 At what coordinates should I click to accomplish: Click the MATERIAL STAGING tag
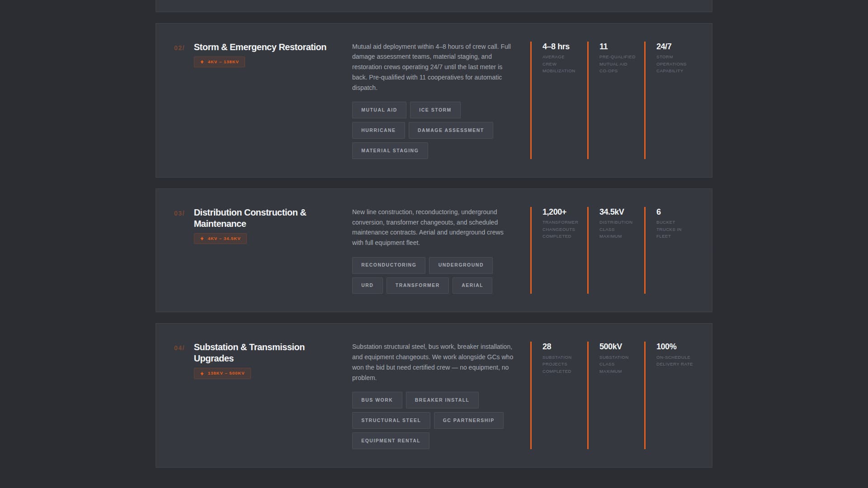point(390,150)
